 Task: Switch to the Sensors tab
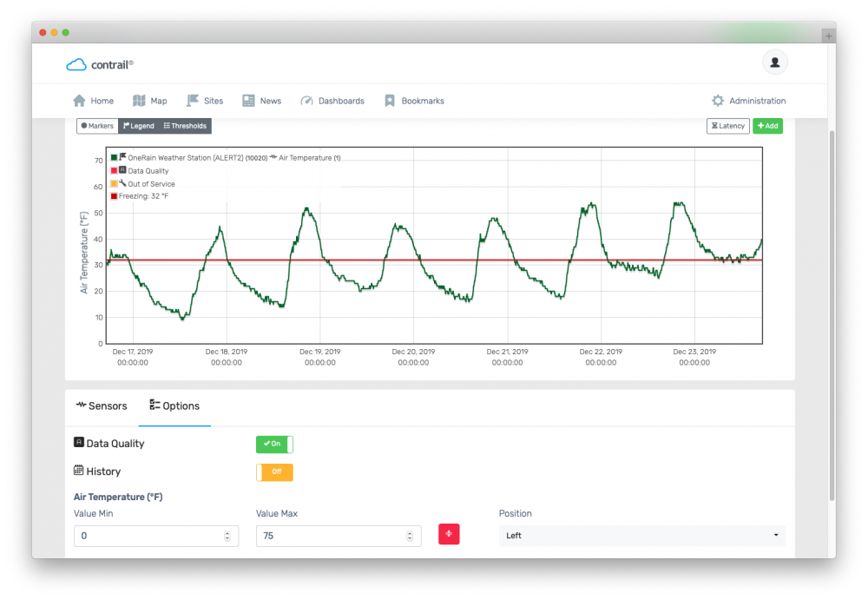[102, 406]
